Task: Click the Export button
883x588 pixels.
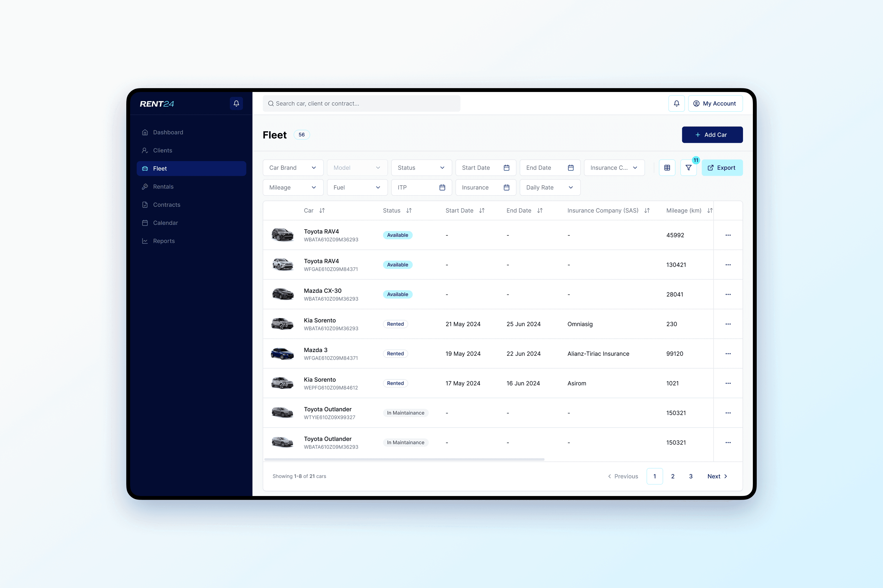Action: (722, 168)
